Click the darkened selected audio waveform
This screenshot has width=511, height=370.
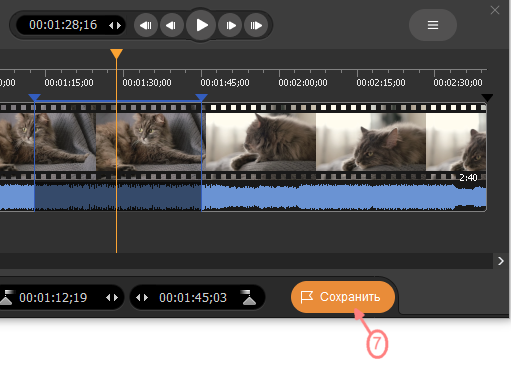point(118,197)
